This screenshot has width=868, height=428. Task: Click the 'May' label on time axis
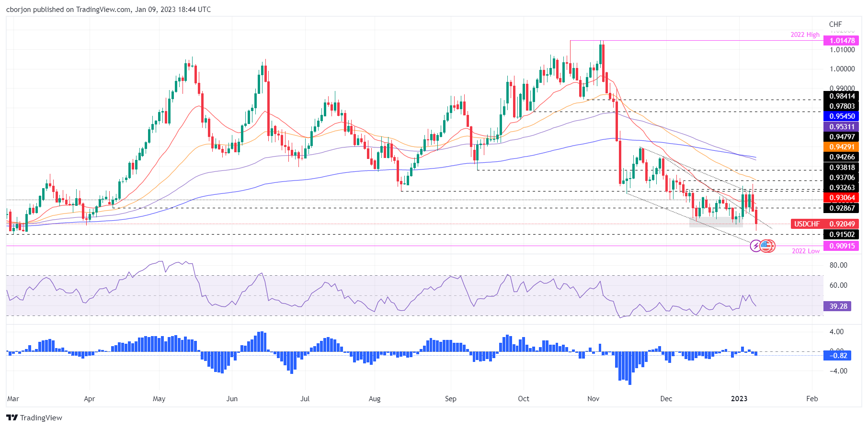tap(159, 399)
